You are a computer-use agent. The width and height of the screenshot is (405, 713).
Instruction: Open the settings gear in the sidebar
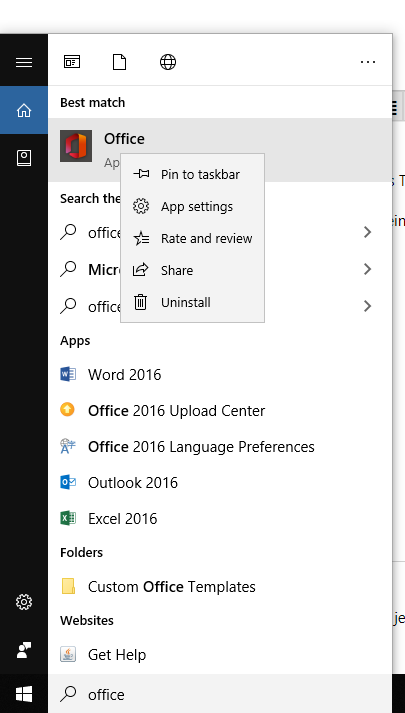point(24,602)
